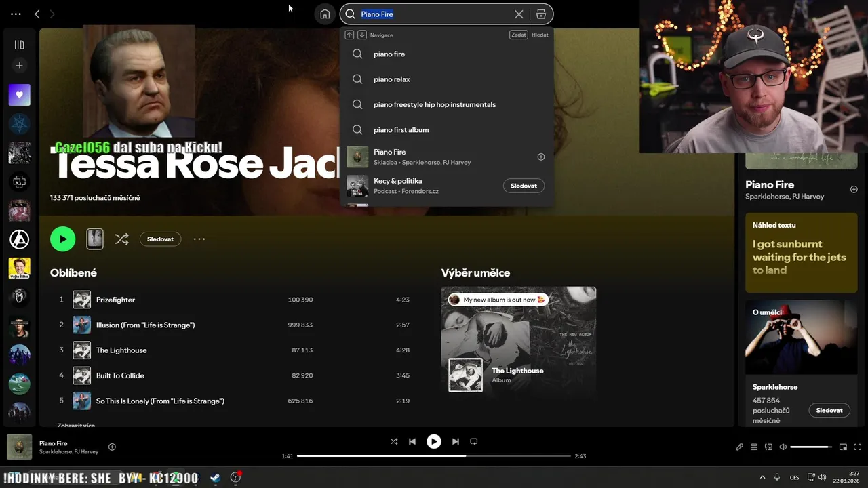868x488 pixels.
Task: Toggle shuffle in the player bar
Action: pyautogui.click(x=394, y=441)
